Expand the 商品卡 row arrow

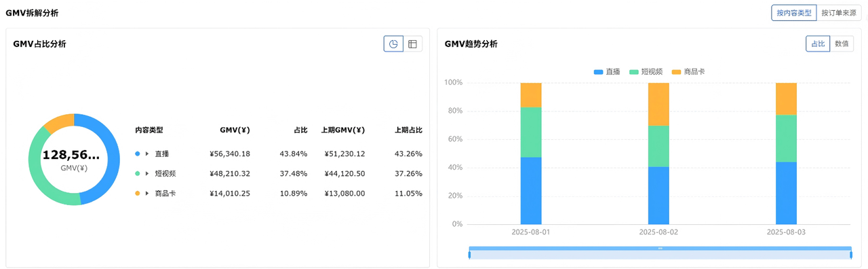146,194
